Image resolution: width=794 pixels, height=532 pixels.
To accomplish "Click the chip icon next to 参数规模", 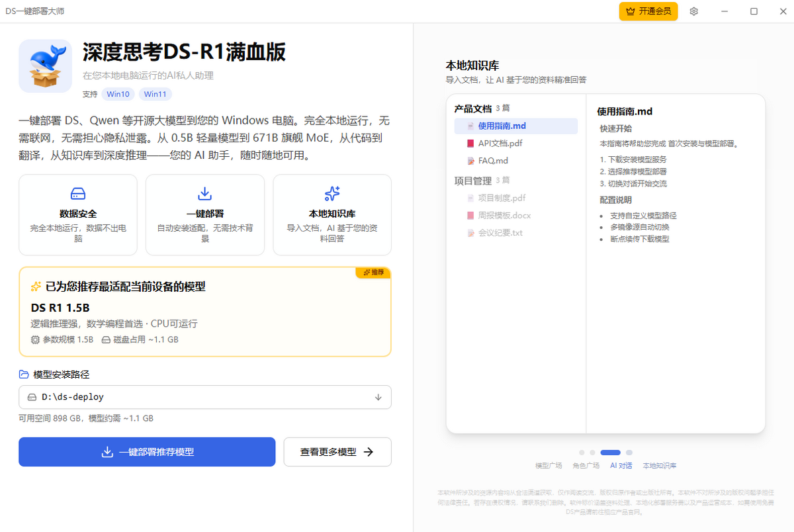I will point(36,339).
